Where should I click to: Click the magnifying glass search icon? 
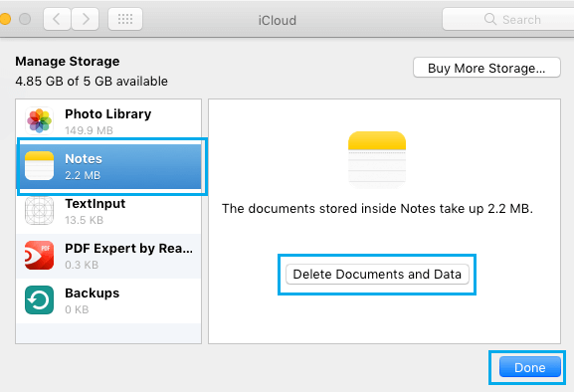[489, 19]
